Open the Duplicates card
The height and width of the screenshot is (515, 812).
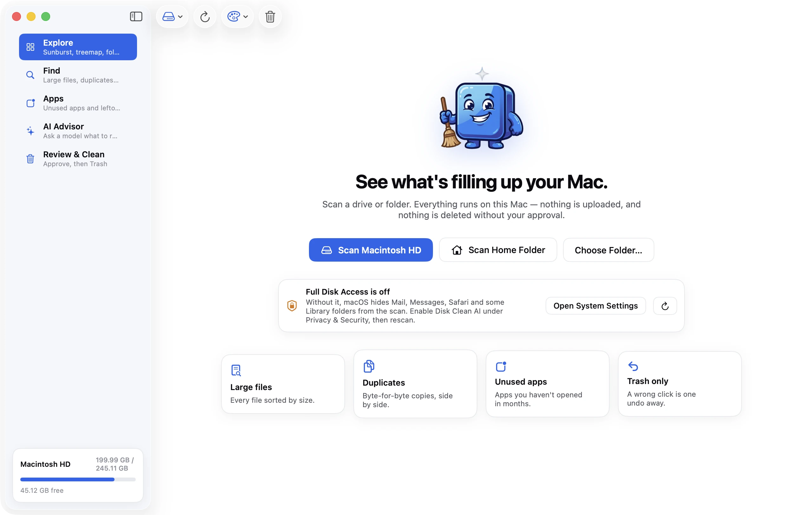[415, 384]
